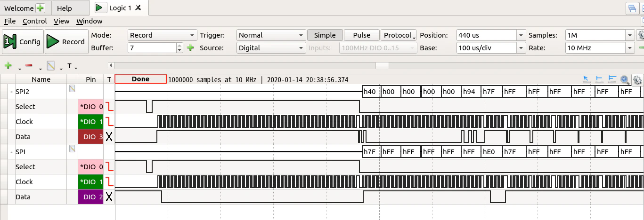The image size is (644, 220).
Task: Open the Protocol trigger button
Action: (x=399, y=35)
